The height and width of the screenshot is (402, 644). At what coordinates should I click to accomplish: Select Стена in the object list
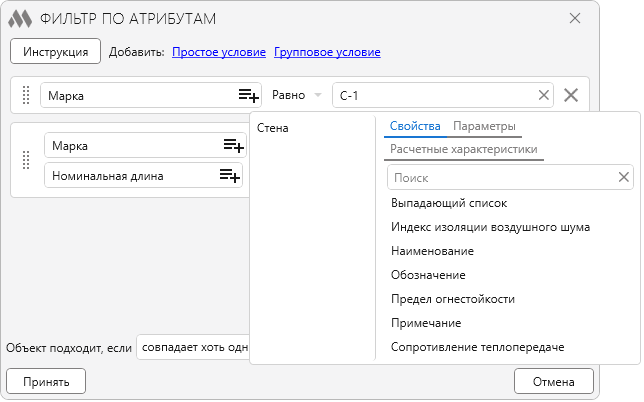point(273,128)
